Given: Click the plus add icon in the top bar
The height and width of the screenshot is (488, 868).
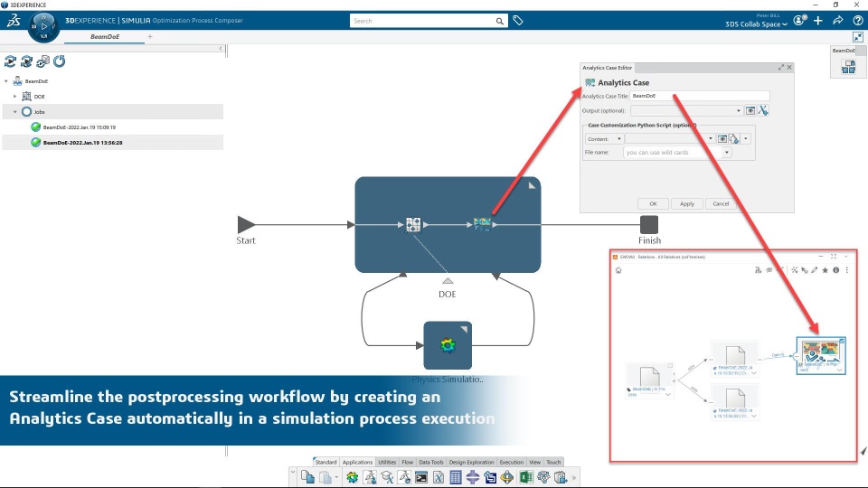Looking at the screenshot, I should pos(818,21).
